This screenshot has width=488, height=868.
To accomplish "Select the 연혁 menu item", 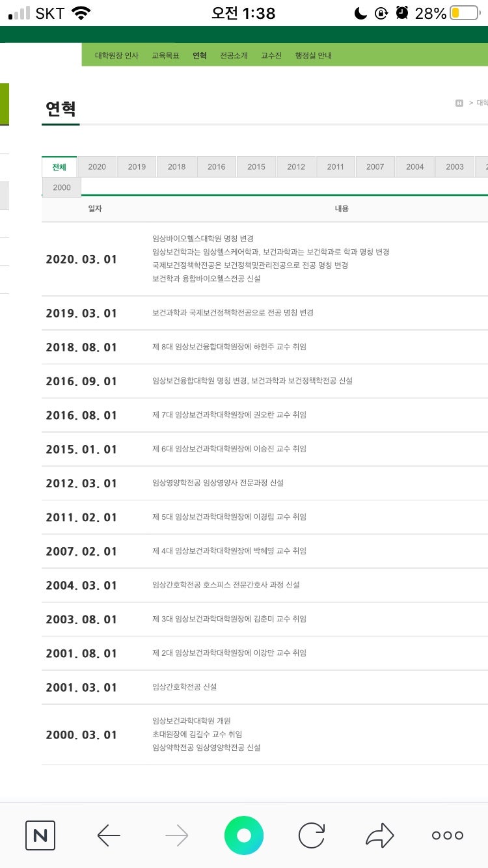I will pyautogui.click(x=200, y=56).
